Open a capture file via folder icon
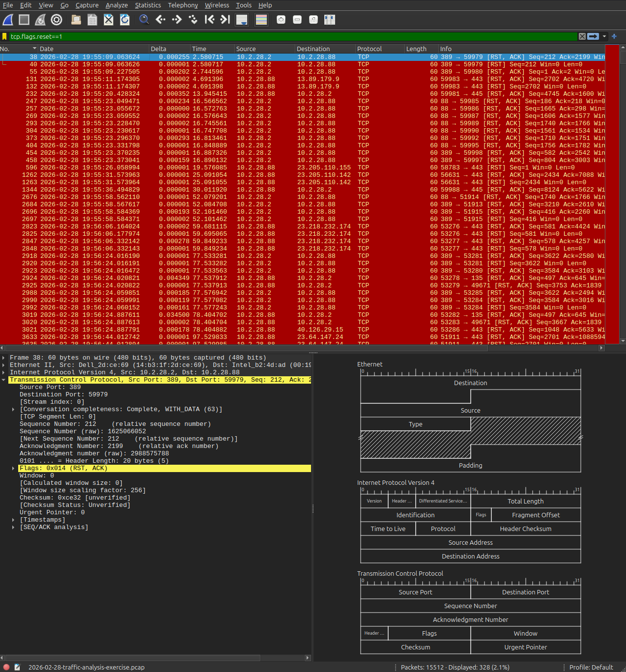Screen dimensions: 626x672 [x=76, y=20]
